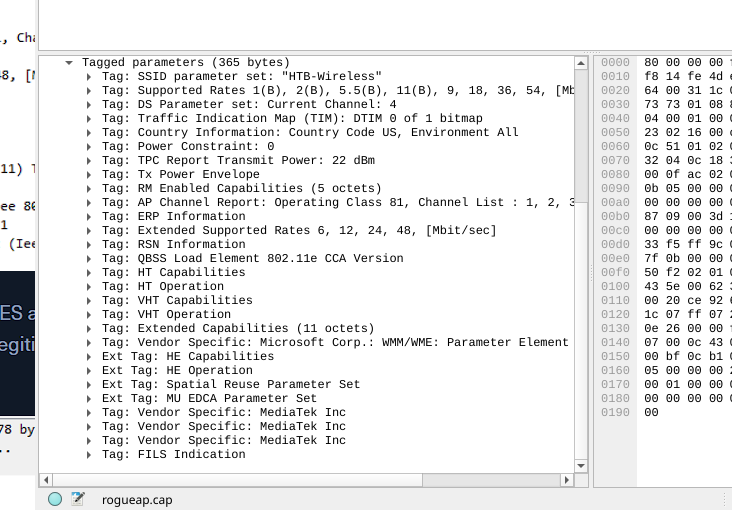Select the Transmit Power: 22 dBm row
Screen dimensions: 732x510
(x=239, y=161)
